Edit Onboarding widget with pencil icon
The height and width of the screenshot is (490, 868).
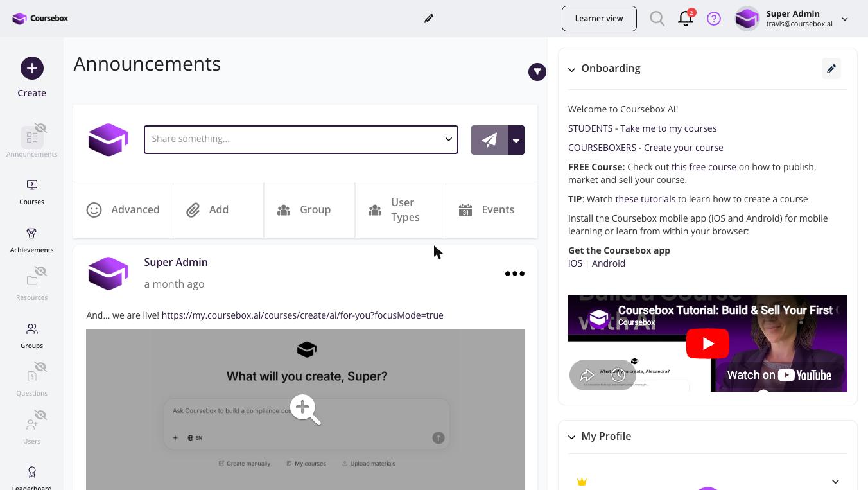tap(831, 69)
